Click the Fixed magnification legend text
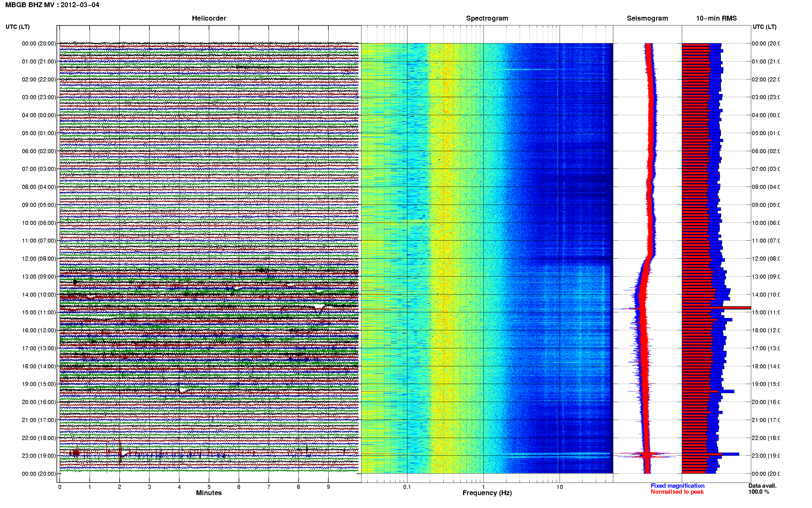This screenshot has width=812, height=508. click(x=678, y=486)
